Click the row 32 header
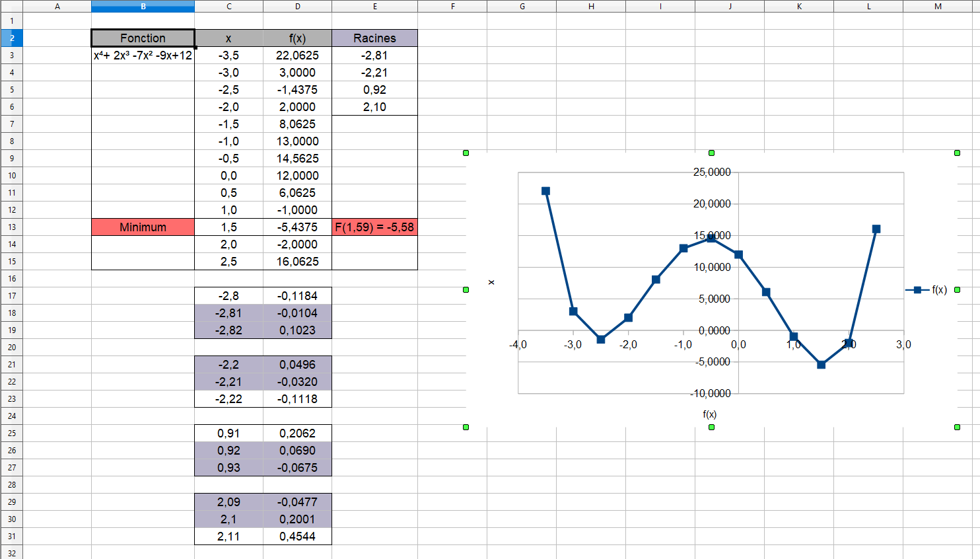Viewport: 980px width, 559px height. click(x=11, y=553)
